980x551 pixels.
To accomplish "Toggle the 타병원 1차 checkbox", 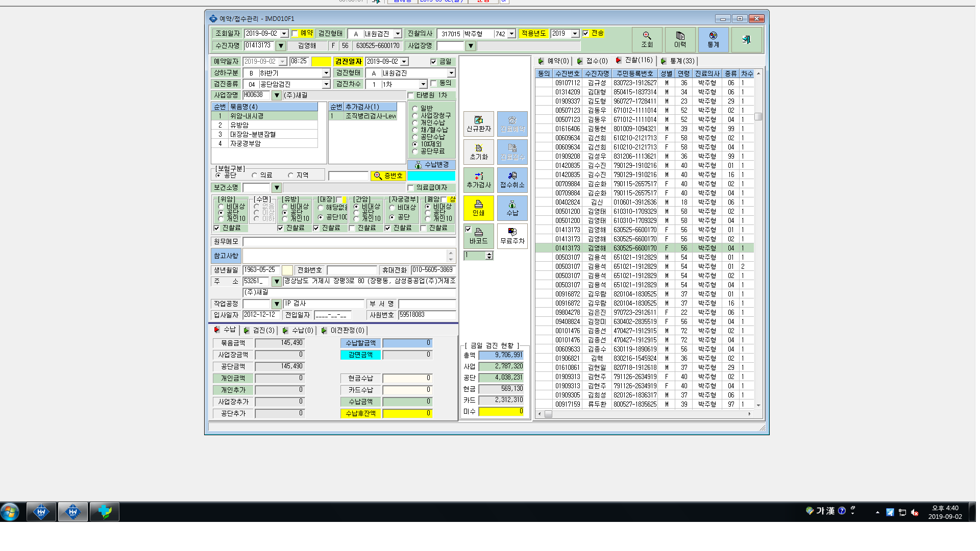I will click(x=411, y=95).
